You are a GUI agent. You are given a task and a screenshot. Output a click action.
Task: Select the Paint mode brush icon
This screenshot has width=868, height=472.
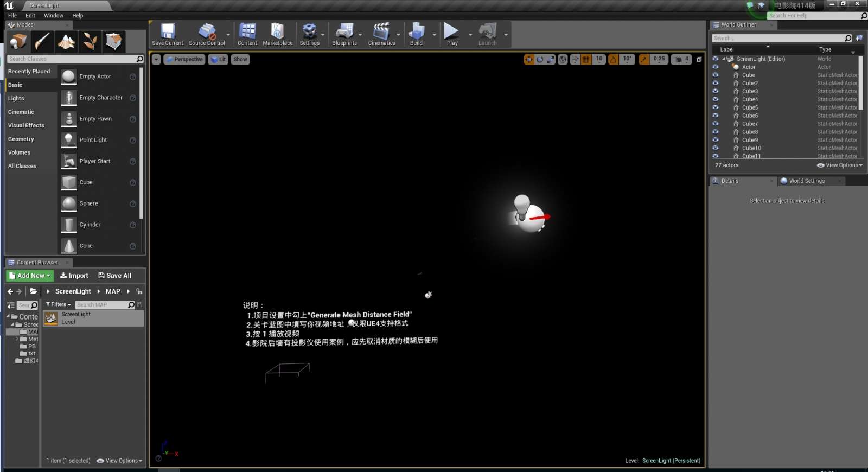coord(42,41)
